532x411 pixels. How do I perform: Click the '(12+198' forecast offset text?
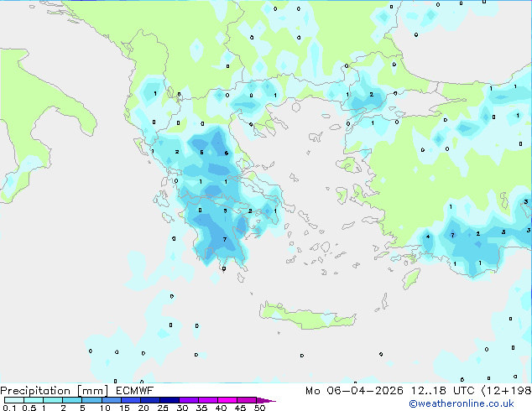[x=506, y=391]
